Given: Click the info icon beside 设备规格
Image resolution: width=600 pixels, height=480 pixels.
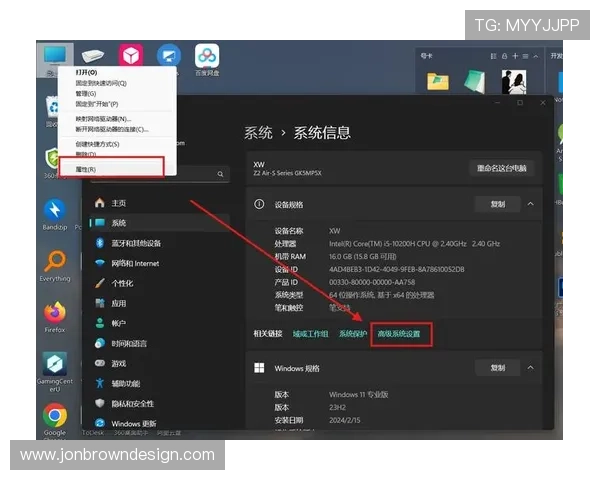Looking at the screenshot, I should point(259,204).
